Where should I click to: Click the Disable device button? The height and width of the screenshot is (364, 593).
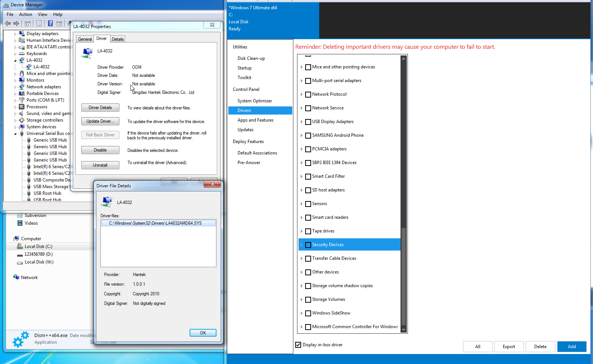pyautogui.click(x=100, y=150)
